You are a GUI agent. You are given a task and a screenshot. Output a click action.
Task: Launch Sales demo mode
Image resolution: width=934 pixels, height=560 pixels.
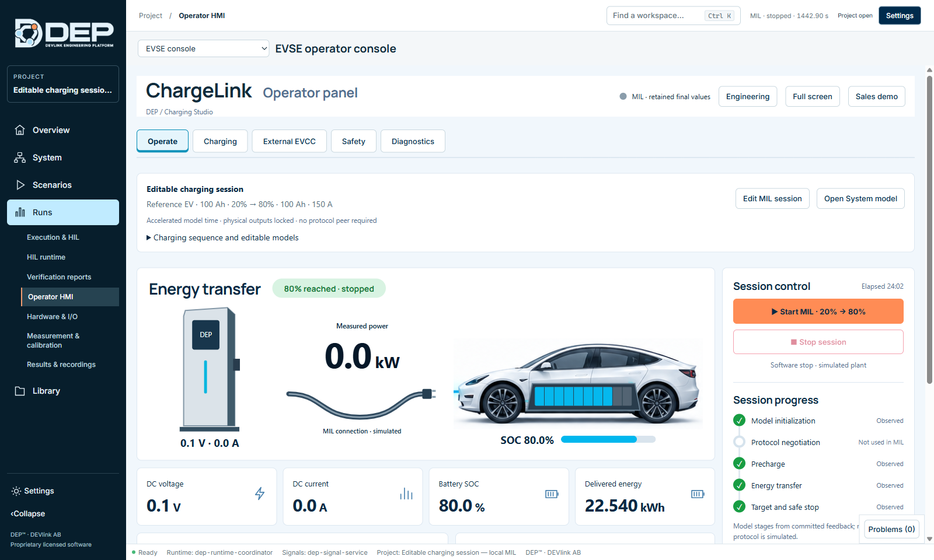point(877,96)
